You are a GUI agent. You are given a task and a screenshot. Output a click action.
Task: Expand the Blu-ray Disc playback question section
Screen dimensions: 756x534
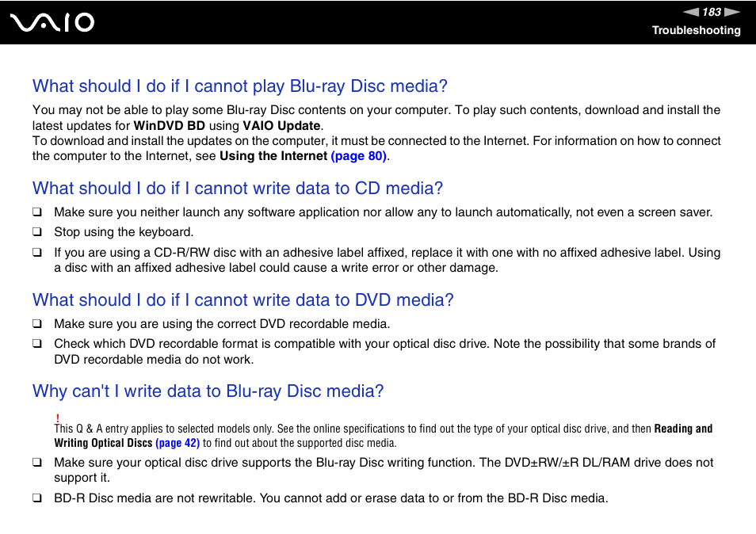pos(239,86)
